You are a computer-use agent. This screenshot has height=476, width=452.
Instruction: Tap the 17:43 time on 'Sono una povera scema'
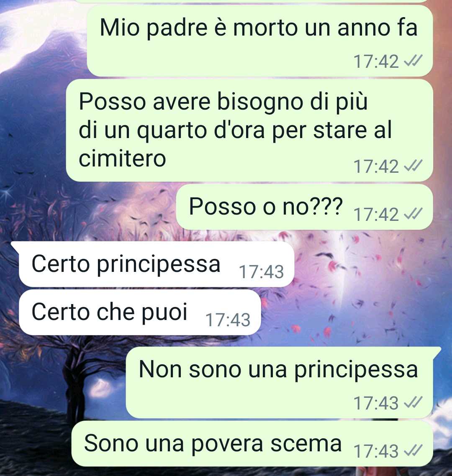376,450
